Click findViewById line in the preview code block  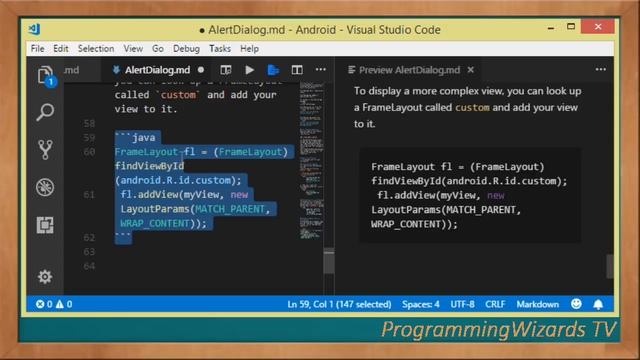(x=469, y=181)
